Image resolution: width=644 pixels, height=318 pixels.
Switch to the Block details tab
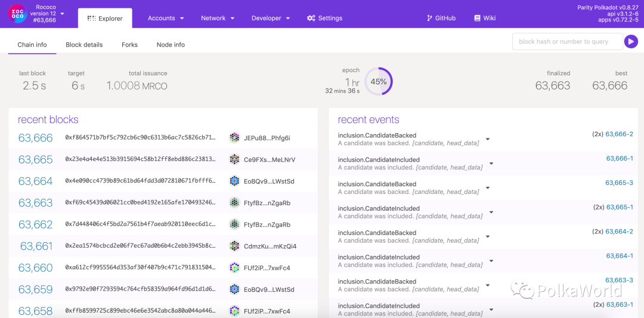84,44
